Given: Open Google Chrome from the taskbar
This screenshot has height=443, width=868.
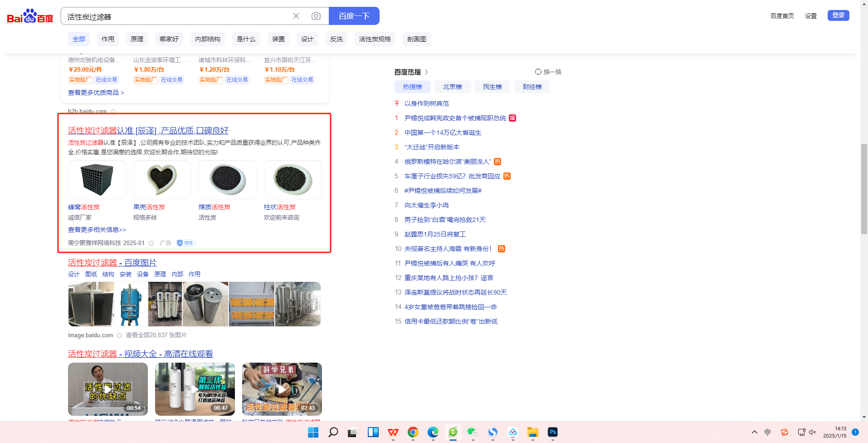Looking at the screenshot, I should [413, 432].
